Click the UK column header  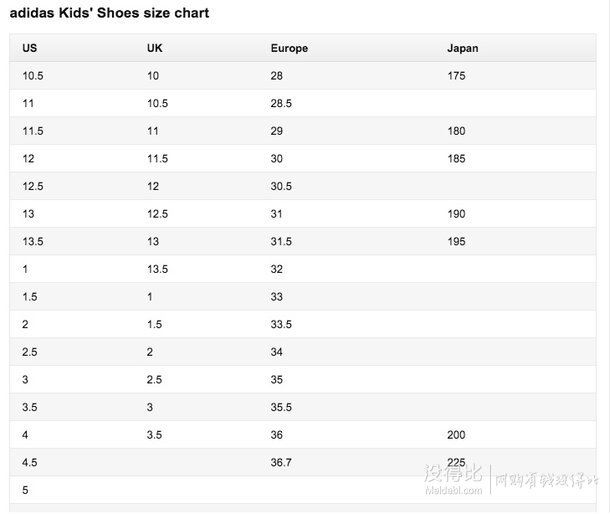tap(154, 48)
